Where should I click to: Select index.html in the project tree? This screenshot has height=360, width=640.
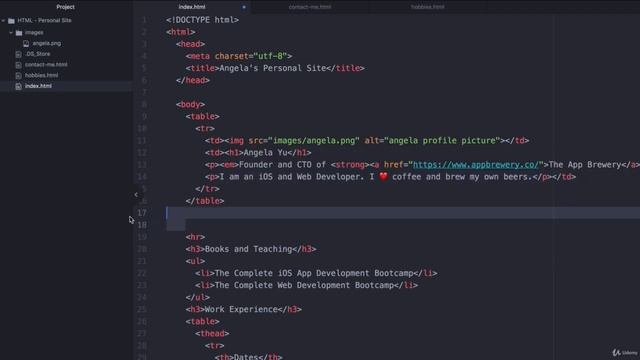pyautogui.click(x=38, y=86)
